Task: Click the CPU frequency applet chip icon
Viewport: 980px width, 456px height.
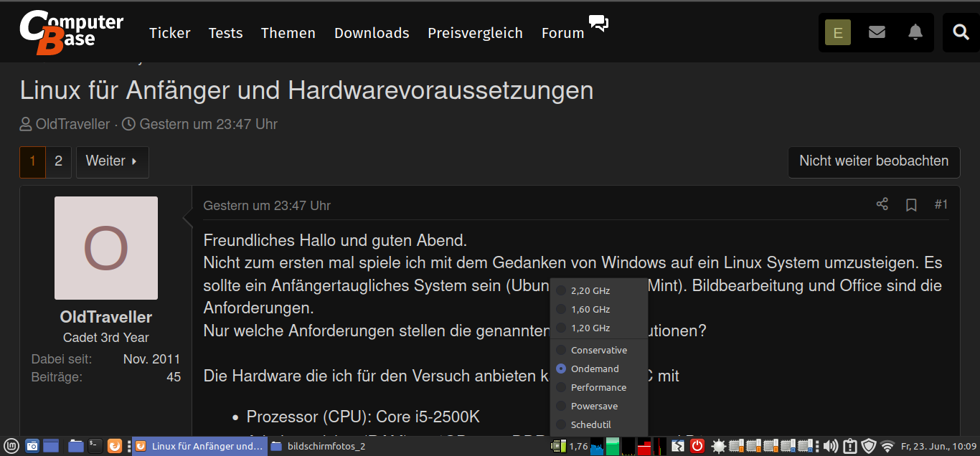Action: click(558, 446)
